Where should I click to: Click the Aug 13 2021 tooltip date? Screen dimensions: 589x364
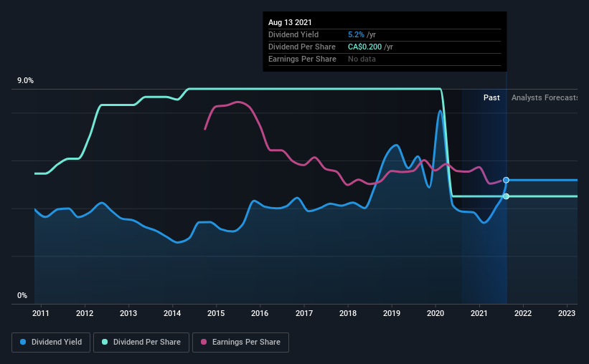(290, 22)
